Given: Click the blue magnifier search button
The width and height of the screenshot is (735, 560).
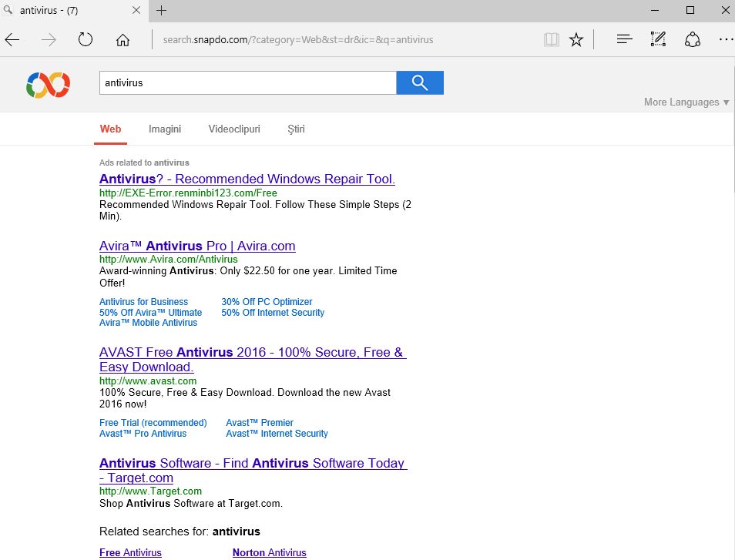Looking at the screenshot, I should tap(420, 83).
